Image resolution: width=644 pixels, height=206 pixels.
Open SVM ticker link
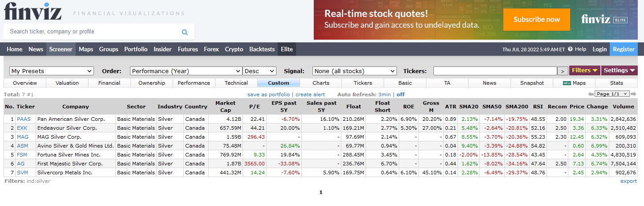click(x=22, y=173)
